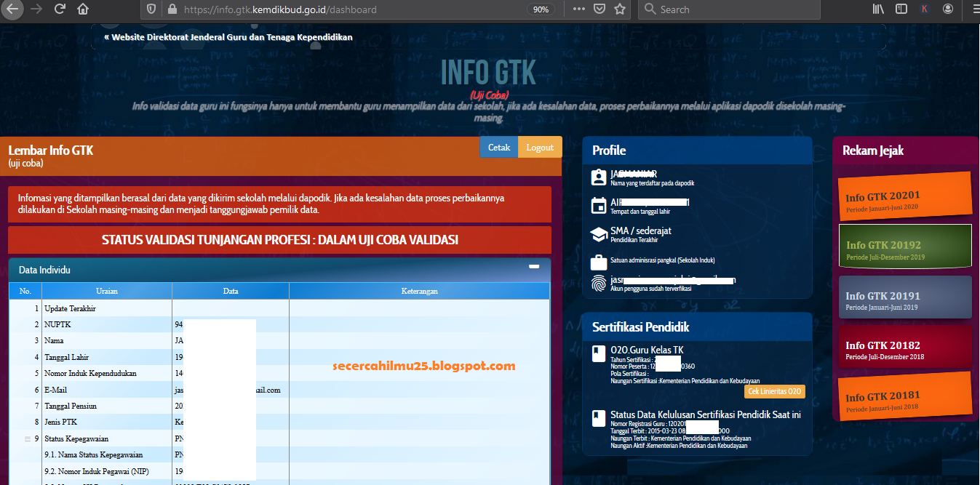Select the Jenis PTK row label
Image resolution: width=980 pixels, height=485 pixels.
tap(60, 422)
